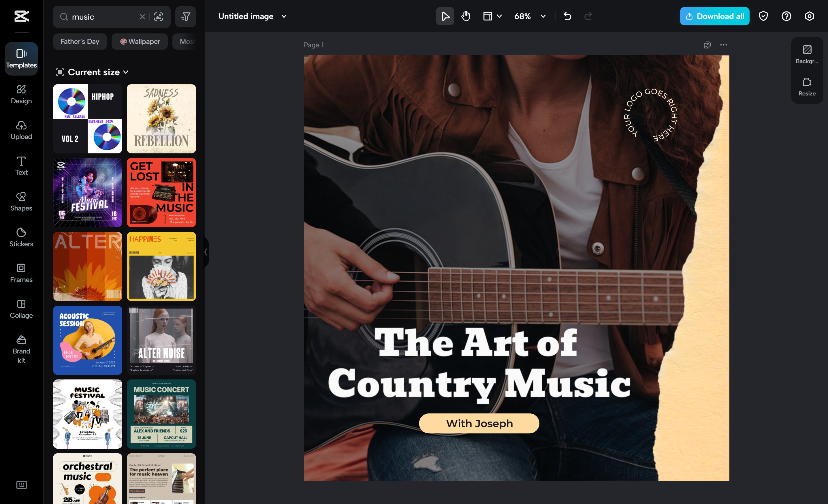Screen dimensions: 828x504
Task: Open the Upload panel
Action: coord(21,130)
